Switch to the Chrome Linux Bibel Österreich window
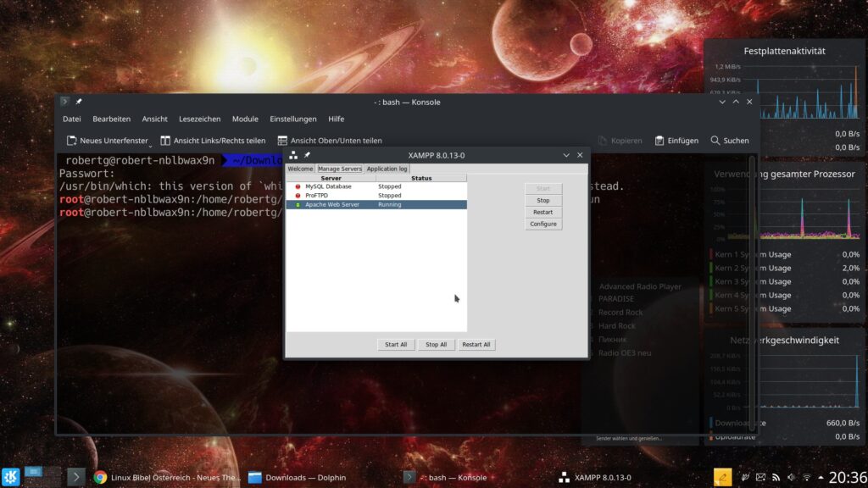The width and height of the screenshot is (868, 488). point(167,478)
